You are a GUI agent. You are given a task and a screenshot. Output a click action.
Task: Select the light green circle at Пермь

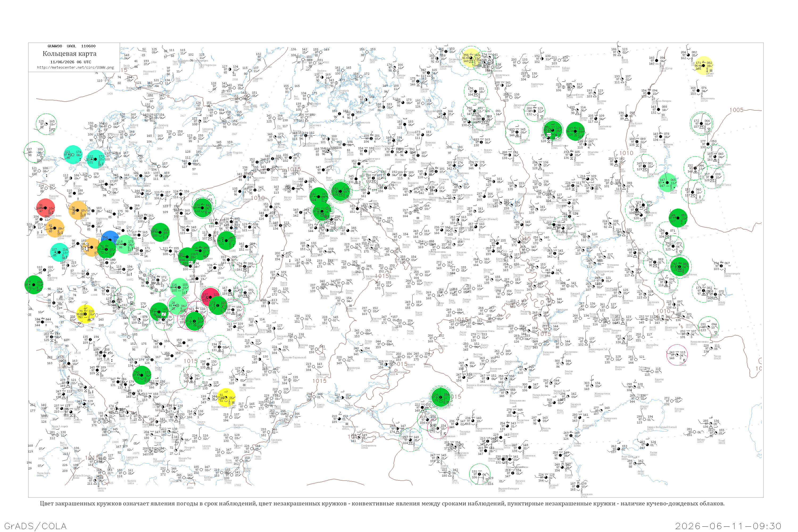click(x=667, y=182)
